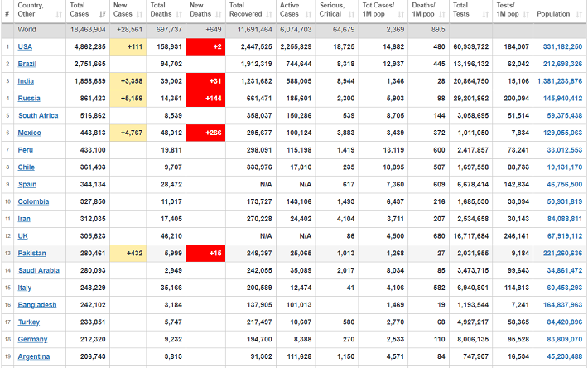
Task: Select USA new deaths +2 cell
Action: pos(205,47)
